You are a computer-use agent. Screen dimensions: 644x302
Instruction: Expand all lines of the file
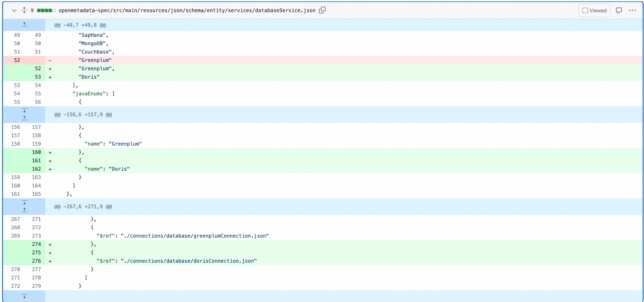tap(24, 10)
